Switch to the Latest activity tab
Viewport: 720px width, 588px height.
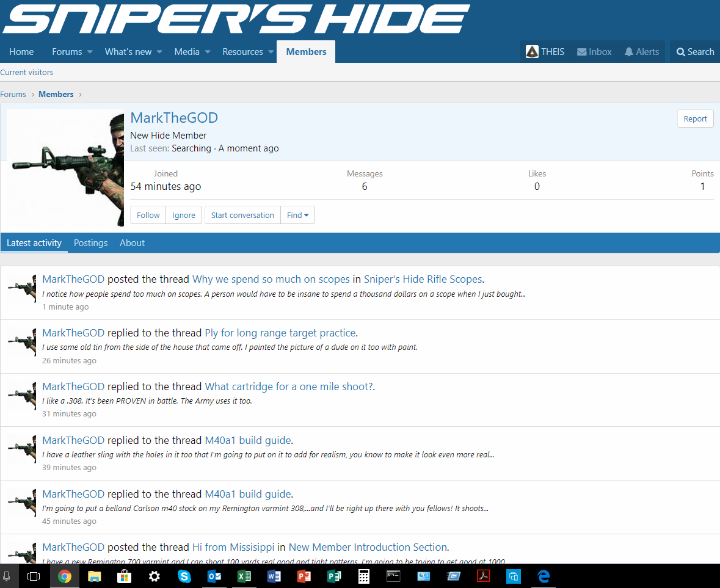click(x=34, y=243)
